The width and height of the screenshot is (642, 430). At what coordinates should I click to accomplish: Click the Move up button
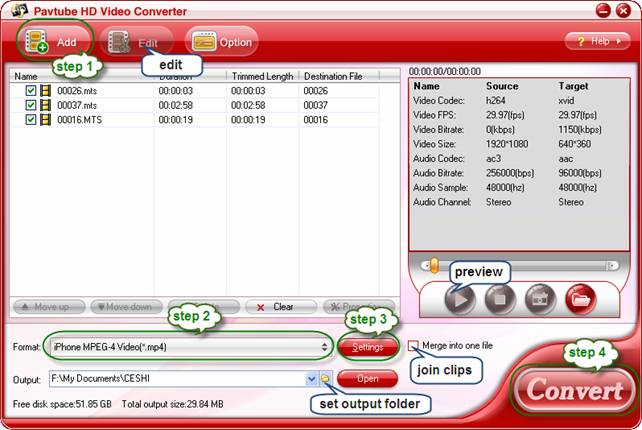[49, 307]
